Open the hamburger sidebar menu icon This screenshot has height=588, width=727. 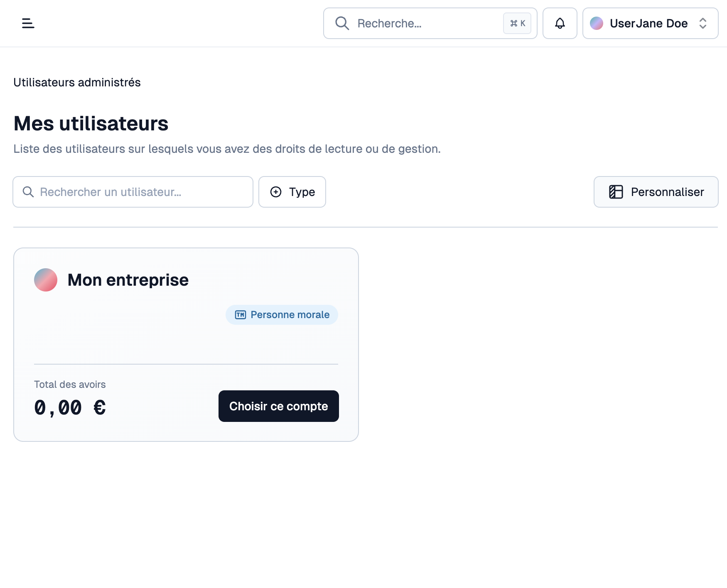(28, 23)
